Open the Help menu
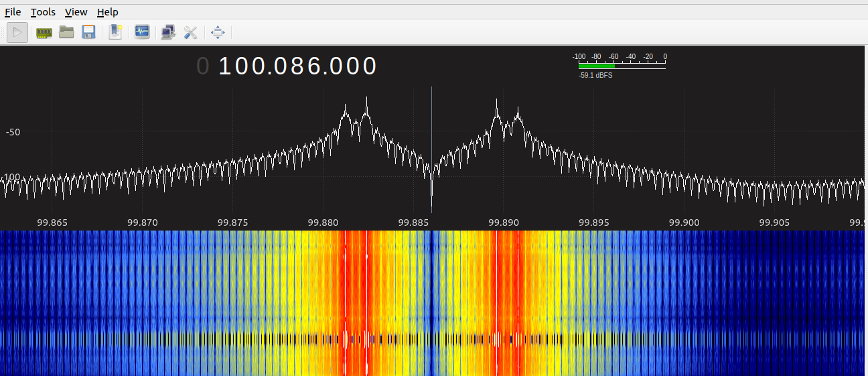 pos(107,12)
